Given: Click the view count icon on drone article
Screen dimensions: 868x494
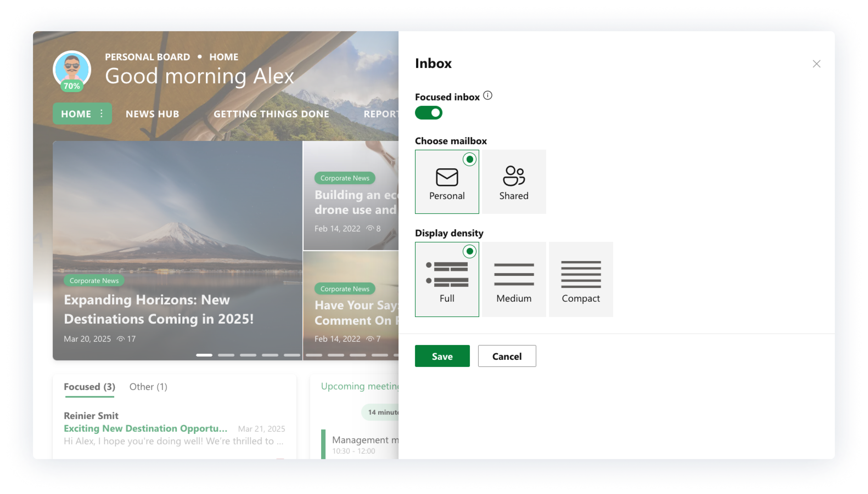Looking at the screenshot, I should pyautogui.click(x=370, y=228).
